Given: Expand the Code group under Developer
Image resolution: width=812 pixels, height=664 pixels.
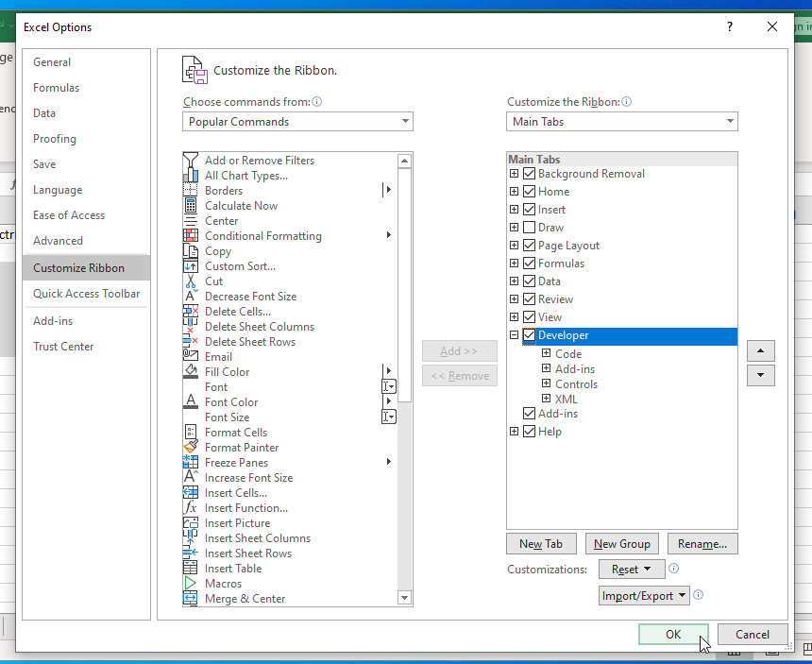Looking at the screenshot, I should (x=546, y=353).
